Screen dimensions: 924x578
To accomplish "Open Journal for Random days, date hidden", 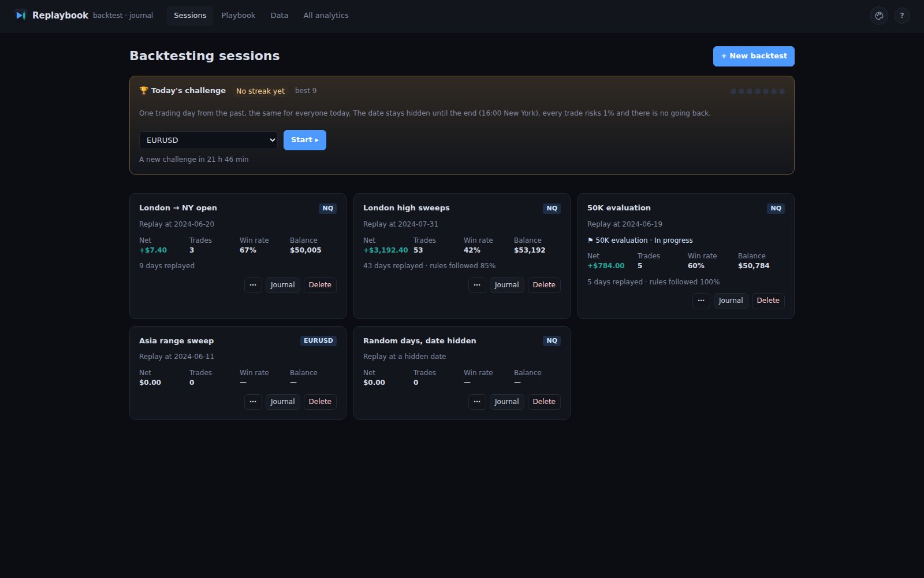I will coord(506,402).
